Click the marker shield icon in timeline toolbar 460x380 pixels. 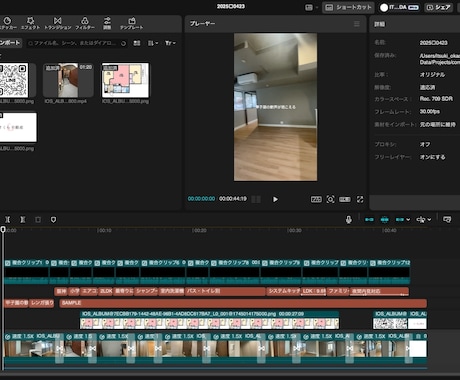[53, 220]
